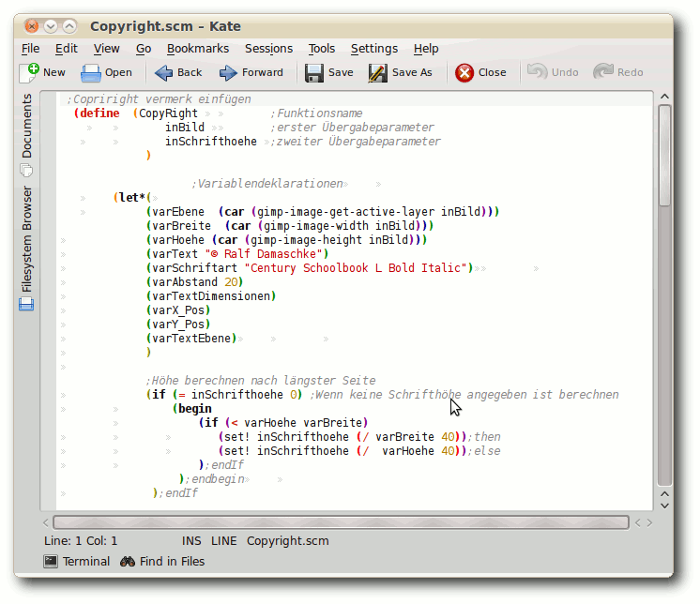Open the Filesystem Browser sidebar panel

click(27, 248)
